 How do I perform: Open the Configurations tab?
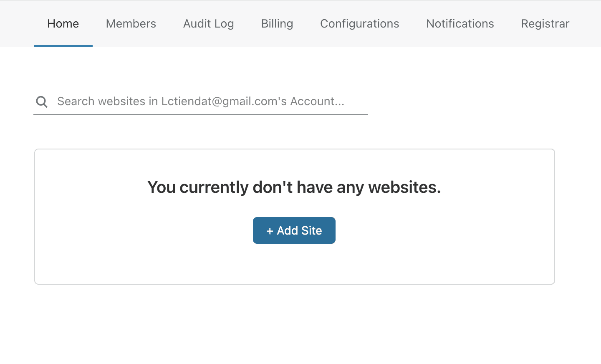(359, 24)
